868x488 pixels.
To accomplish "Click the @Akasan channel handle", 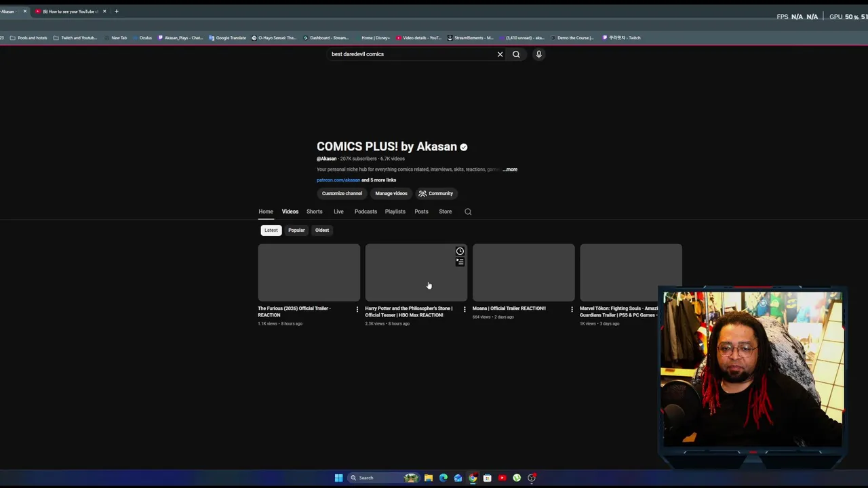I will 327,159.
